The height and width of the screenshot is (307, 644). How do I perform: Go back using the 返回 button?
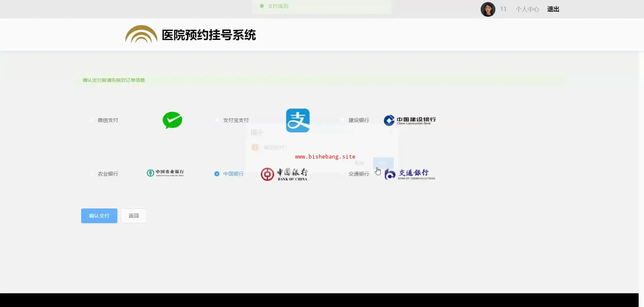pos(133,216)
